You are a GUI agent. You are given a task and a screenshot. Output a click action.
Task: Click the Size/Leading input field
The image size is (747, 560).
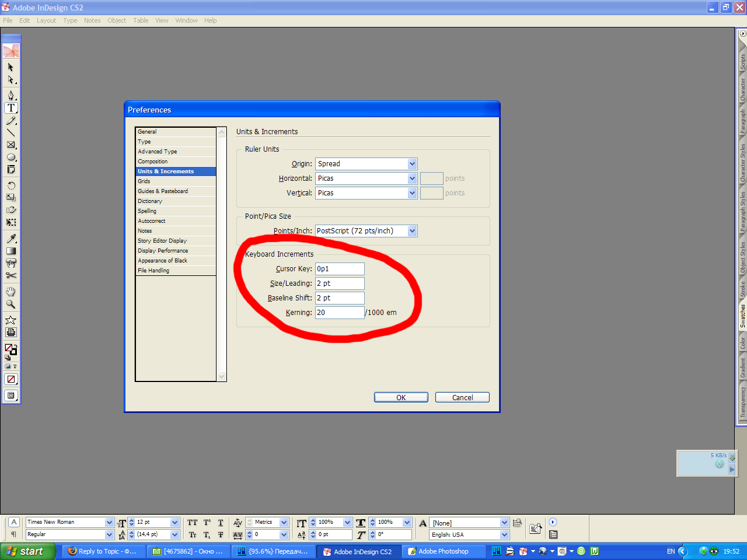point(340,283)
